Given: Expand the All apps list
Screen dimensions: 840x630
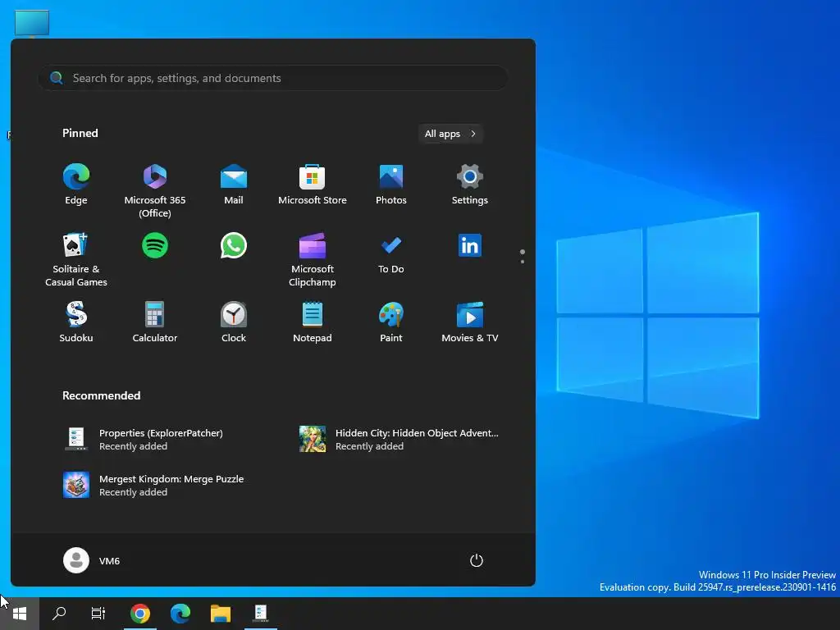Looking at the screenshot, I should click(x=450, y=134).
